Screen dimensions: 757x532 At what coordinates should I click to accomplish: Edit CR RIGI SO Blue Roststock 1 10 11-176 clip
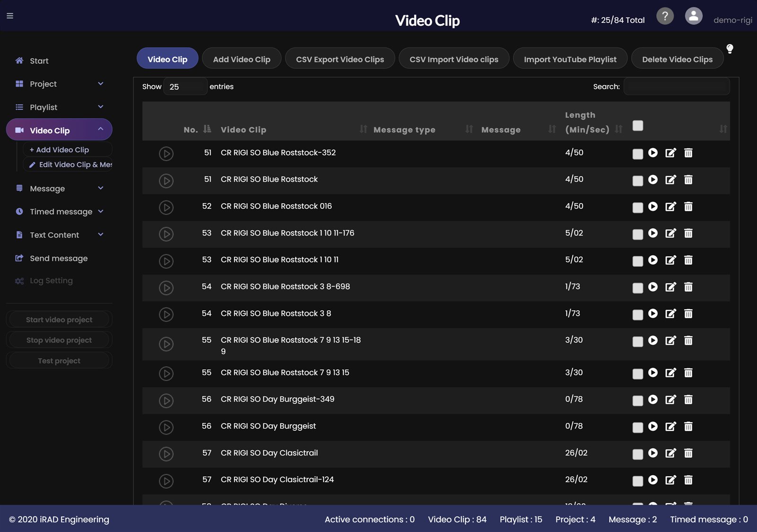click(670, 233)
